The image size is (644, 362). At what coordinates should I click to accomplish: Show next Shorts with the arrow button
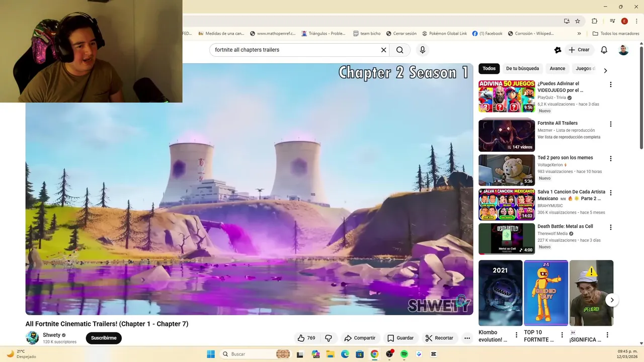[612, 300]
